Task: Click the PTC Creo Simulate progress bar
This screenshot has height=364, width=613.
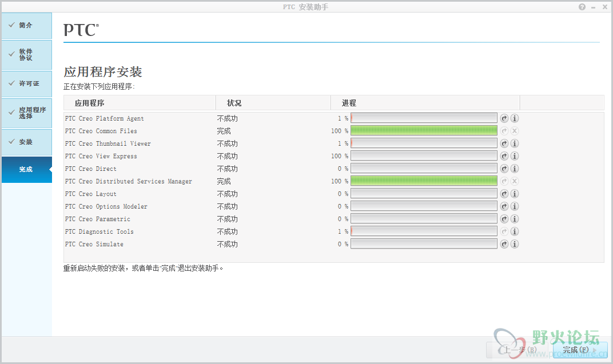Action: pyautogui.click(x=424, y=243)
